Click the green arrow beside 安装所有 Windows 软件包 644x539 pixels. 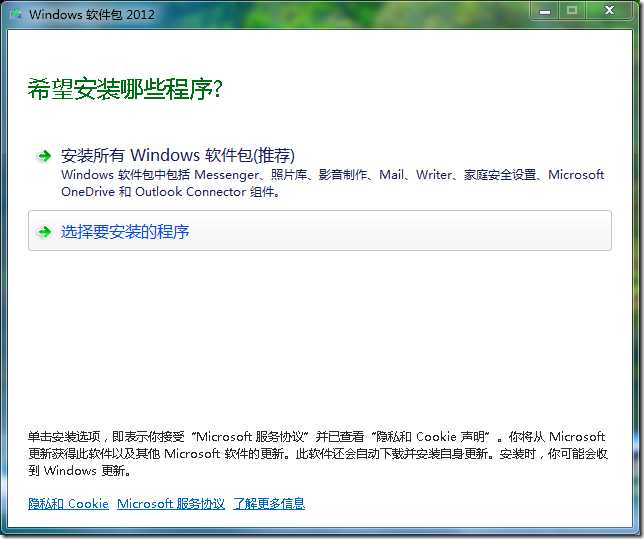44,156
